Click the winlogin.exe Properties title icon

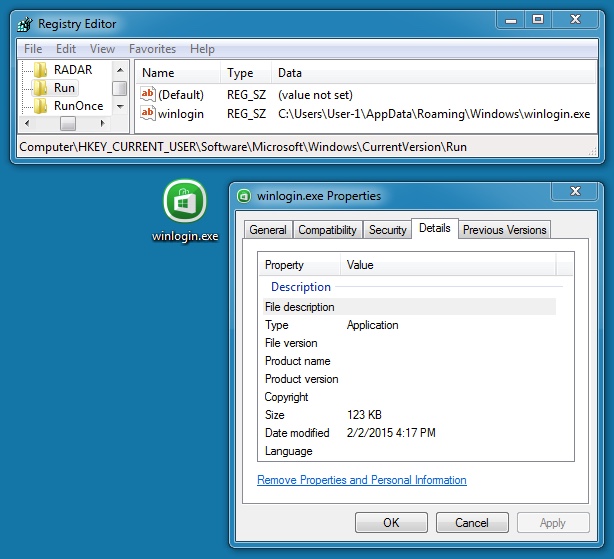244,196
